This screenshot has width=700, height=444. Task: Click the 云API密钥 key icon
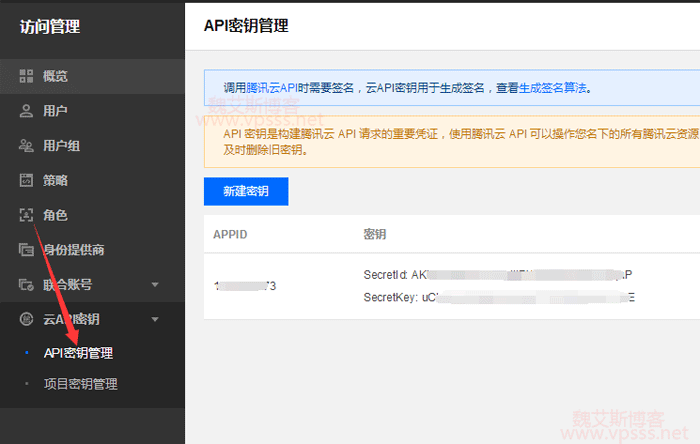[27, 319]
